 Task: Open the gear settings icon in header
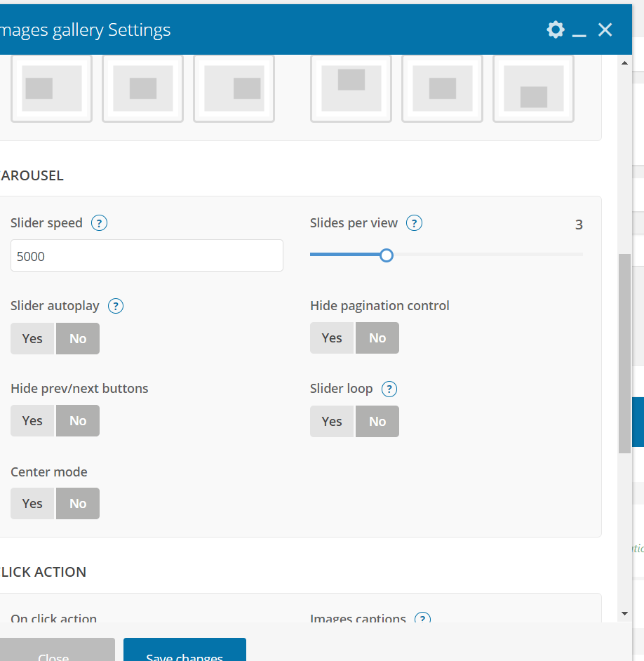pos(555,29)
